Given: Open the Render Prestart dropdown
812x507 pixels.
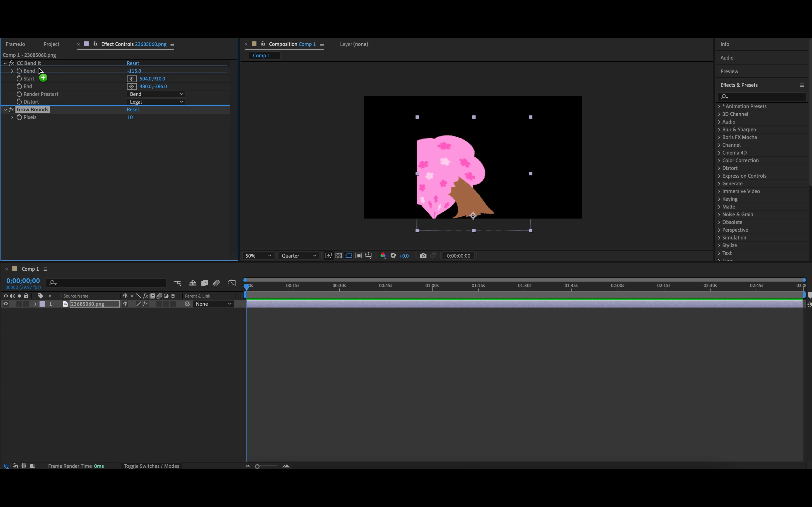Looking at the screenshot, I should [x=156, y=94].
